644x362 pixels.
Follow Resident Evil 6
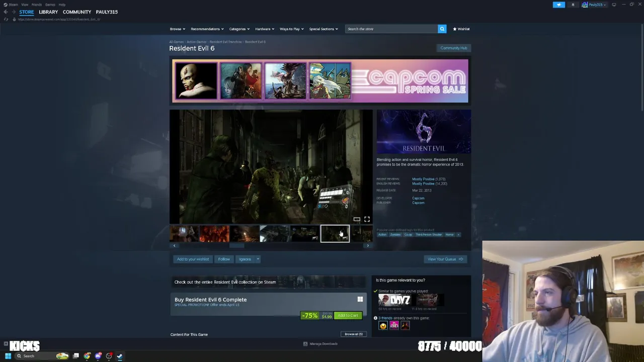(x=224, y=259)
